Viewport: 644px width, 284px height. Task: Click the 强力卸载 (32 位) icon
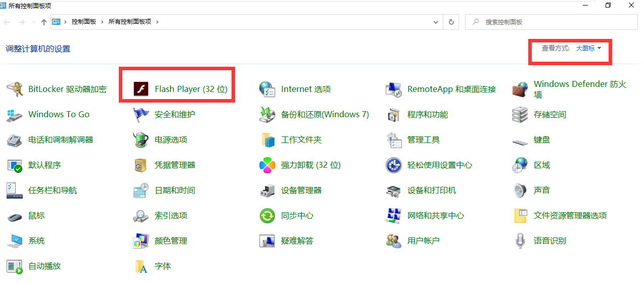coord(267,165)
